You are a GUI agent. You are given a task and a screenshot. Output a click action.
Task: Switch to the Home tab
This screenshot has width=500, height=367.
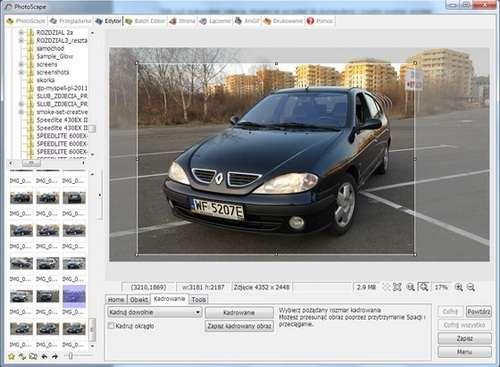pos(116,300)
